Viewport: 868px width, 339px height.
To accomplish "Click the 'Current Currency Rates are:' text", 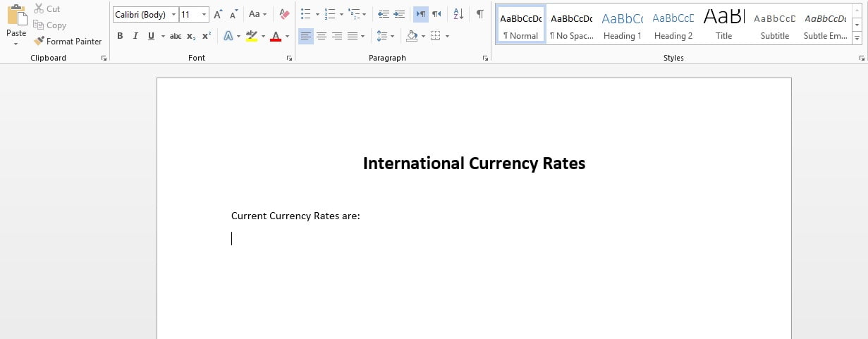I will [x=295, y=216].
